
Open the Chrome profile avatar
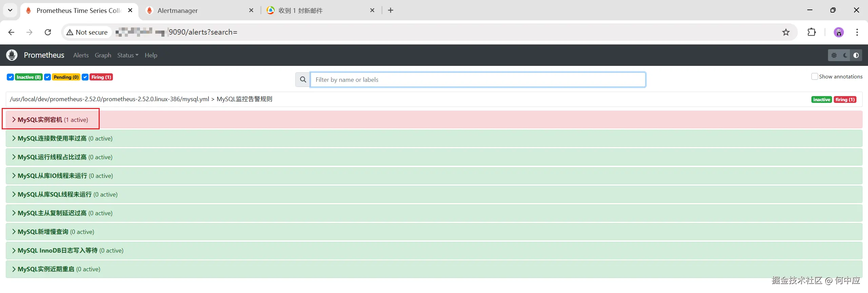click(x=839, y=32)
